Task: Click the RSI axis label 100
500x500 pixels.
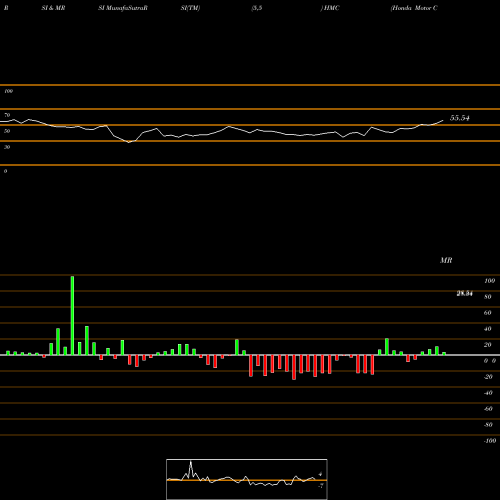Action: pos(8,91)
